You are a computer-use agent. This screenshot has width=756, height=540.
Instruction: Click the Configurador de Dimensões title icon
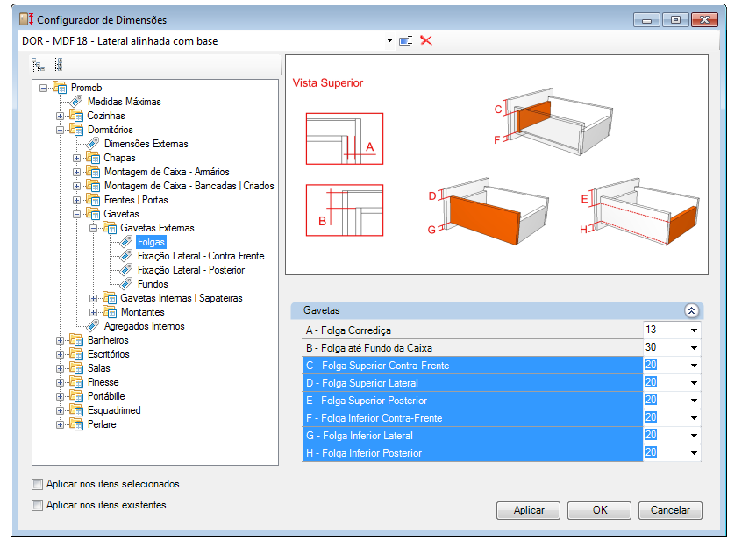coord(26,19)
